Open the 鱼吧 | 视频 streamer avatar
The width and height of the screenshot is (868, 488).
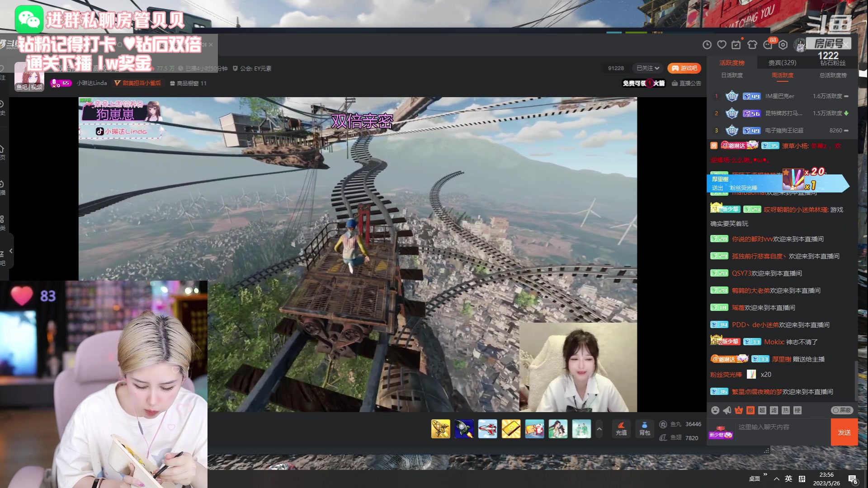point(29,76)
